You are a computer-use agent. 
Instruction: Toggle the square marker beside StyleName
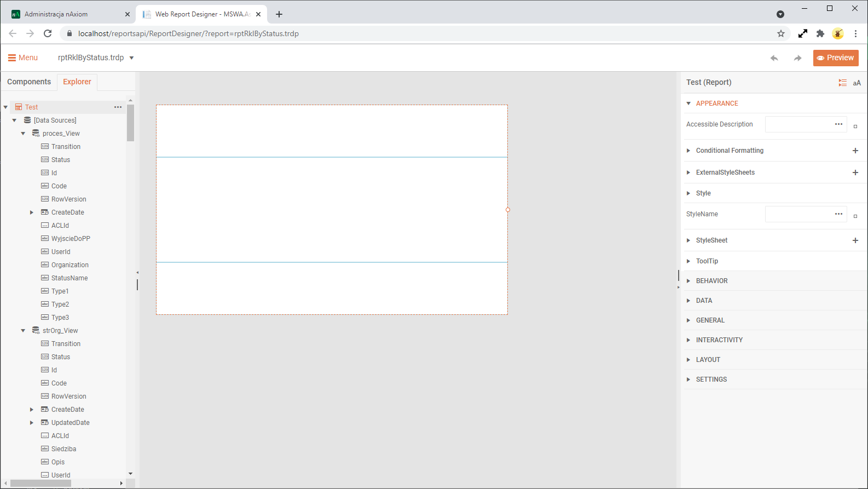click(x=855, y=216)
